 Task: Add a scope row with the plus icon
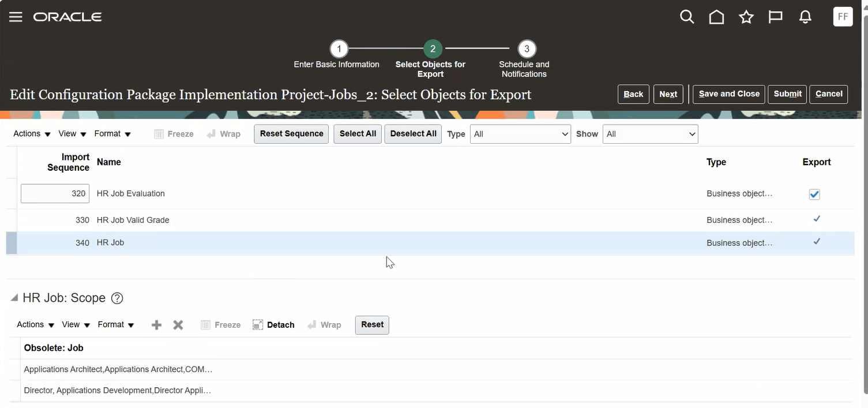pyautogui.click(x=156, y=324)
